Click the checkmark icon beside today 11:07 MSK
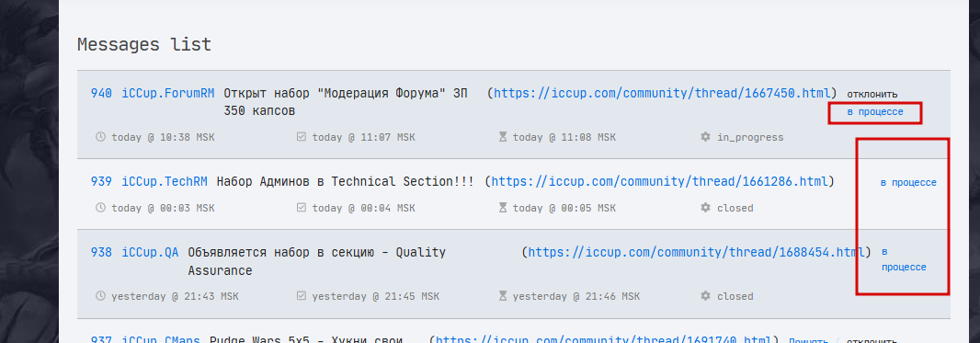The image size is (980, 343). 302,137
